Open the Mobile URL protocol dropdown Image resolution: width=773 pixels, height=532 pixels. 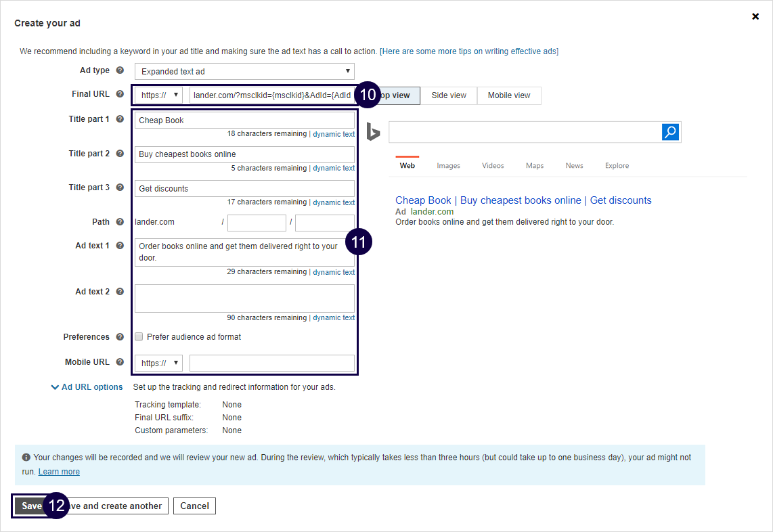158,363
